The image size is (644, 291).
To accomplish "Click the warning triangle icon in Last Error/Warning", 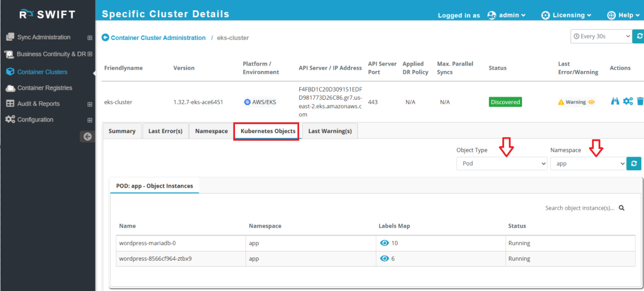I will (x=561, y=102).
